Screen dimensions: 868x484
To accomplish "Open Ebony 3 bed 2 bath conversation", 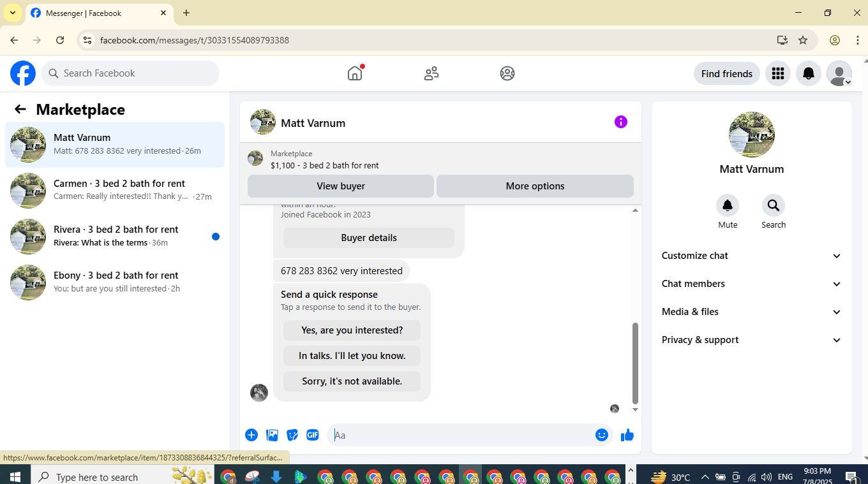I will tap(115, 282).
